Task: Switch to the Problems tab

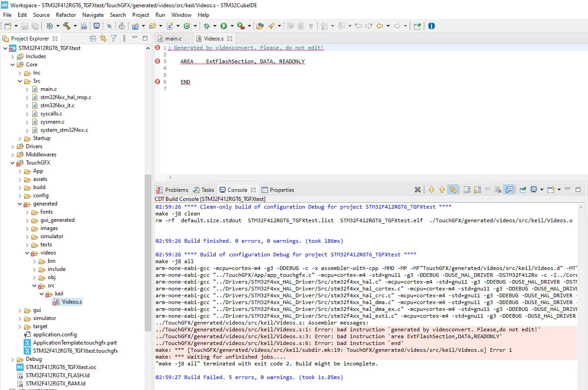Action: point(172,190)
